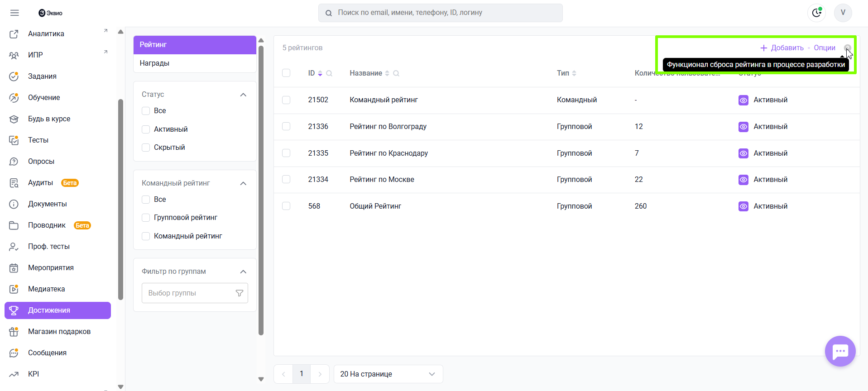The width and height of the screenshot is (868, 391).
Task: Collapse the Фильтр по группам section
Action: (243, 272)
